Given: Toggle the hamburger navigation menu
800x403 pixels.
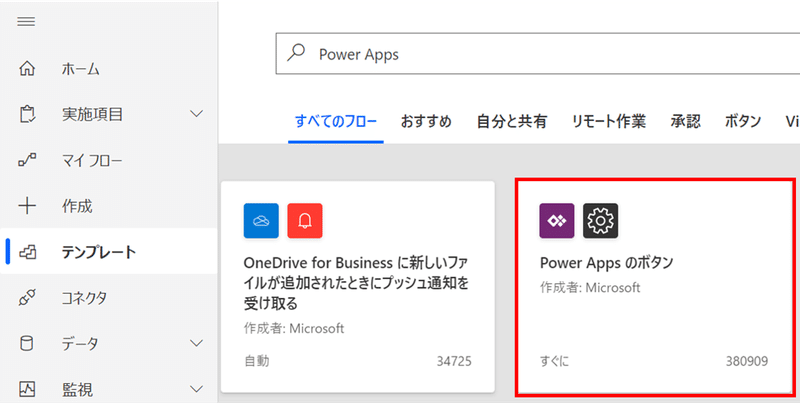Looking at the screenshot, I should pyautogui.click(x=27, y=21).
